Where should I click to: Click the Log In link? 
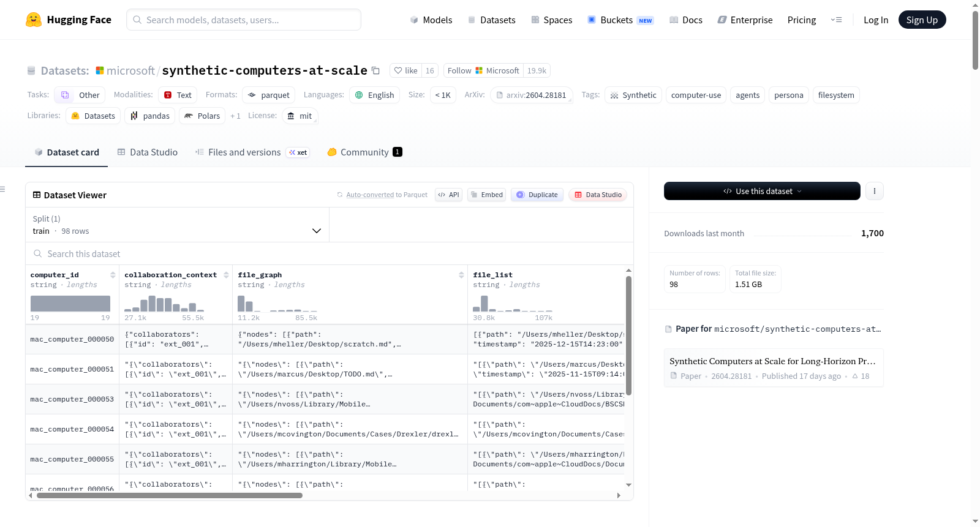point(876,20)
